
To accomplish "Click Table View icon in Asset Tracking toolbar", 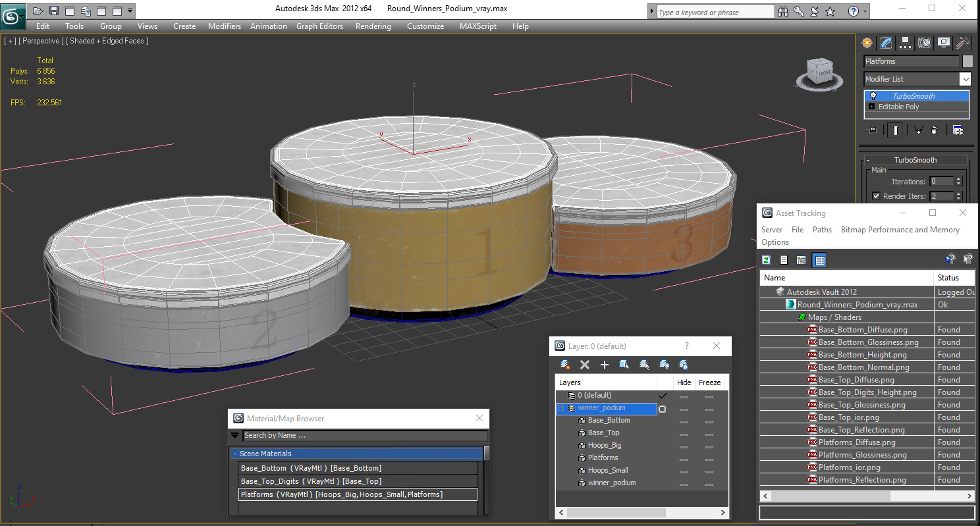I will click(819, 260).
